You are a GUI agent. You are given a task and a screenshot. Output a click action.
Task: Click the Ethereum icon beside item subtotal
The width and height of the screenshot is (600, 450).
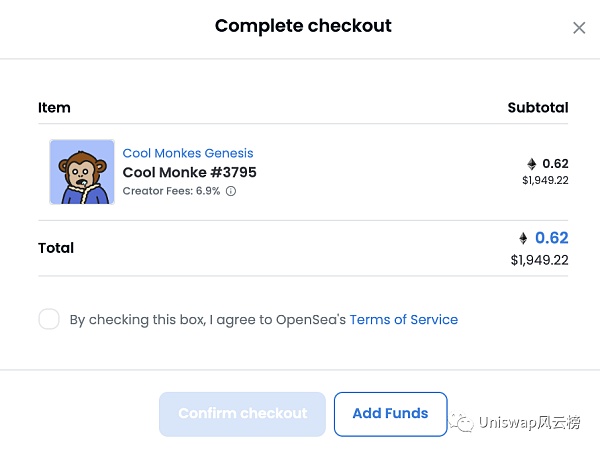(532, 164)
